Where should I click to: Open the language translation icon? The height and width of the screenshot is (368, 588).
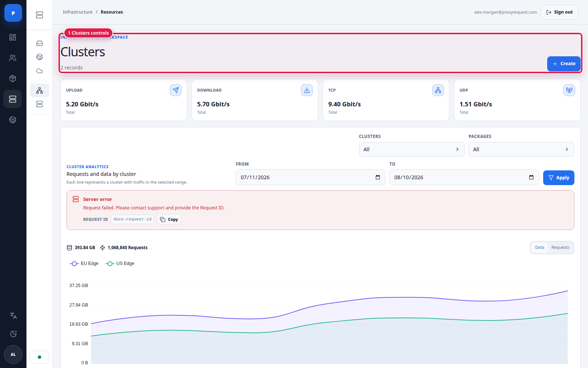[x=13, y=315]
